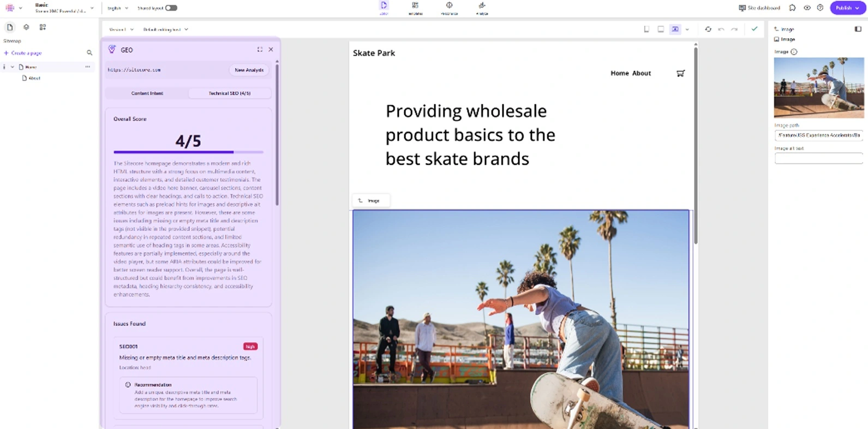Click the green saved checkmark icon

point(755,29)
